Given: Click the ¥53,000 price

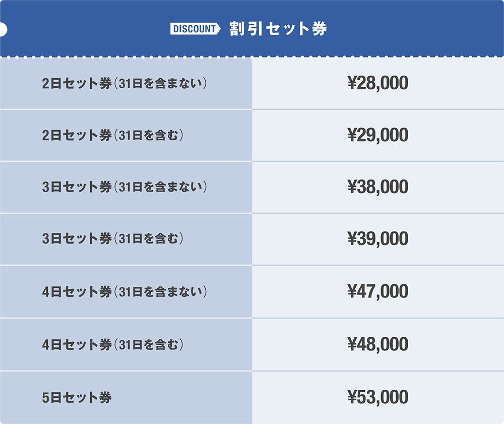Looking at the screenshot, I should (x=377, y=397).
